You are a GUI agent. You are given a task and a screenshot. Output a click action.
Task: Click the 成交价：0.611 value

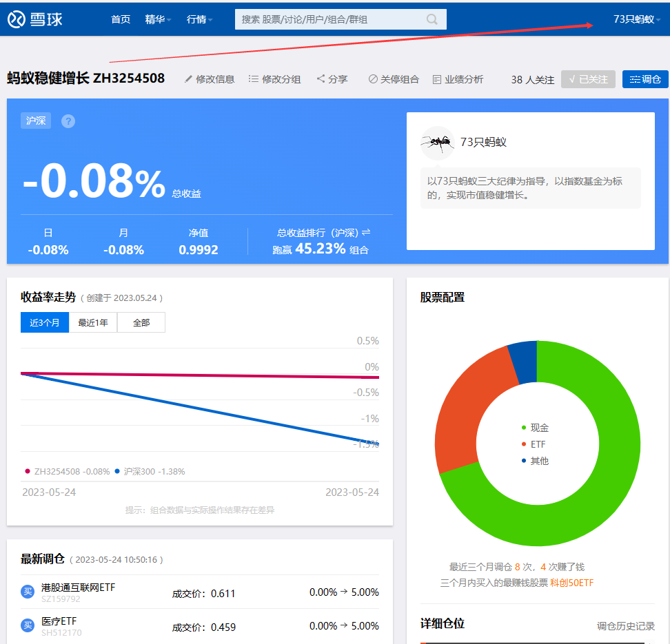click(203, 594)
